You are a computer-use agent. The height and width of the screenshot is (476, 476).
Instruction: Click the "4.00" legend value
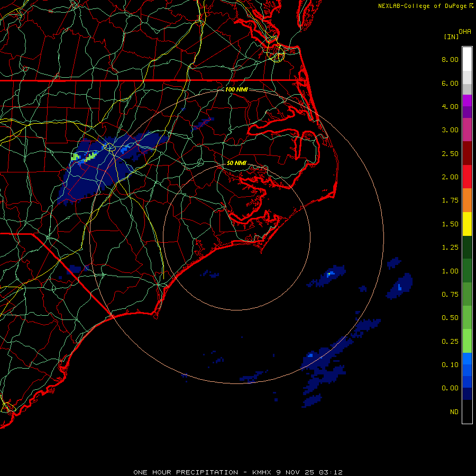[x=450, y=106]
